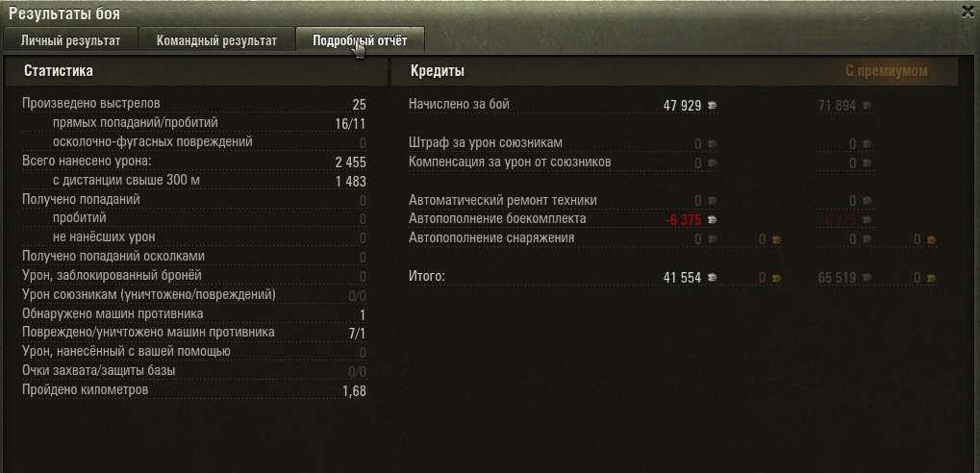Select the Подробный отчёт tab
The height and width of the screenshot is (473, 980).
click(360, 40)
